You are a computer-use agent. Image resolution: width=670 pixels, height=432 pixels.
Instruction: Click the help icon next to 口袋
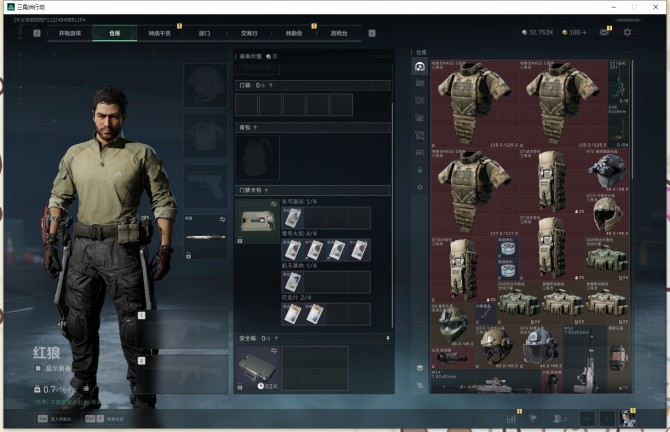[270, 85]
